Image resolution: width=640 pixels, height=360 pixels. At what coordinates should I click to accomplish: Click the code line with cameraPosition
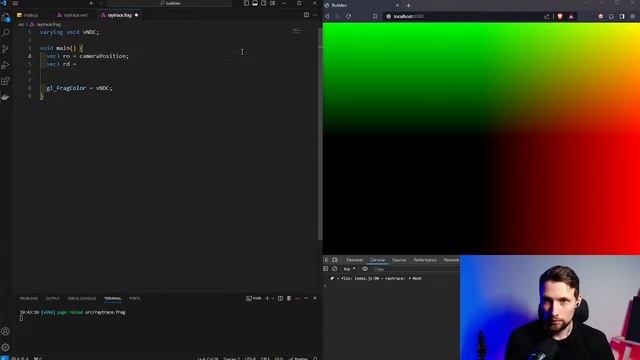point(87,56)
